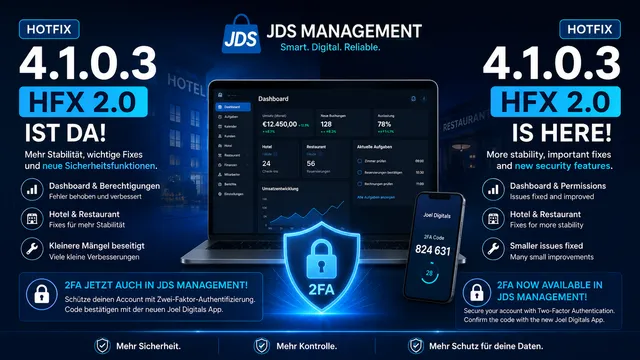Click the wrench icon beside Smaller issues fixed
Viewport: 640px width, 360px height.
pyautogui.click(x=493, y=249)
